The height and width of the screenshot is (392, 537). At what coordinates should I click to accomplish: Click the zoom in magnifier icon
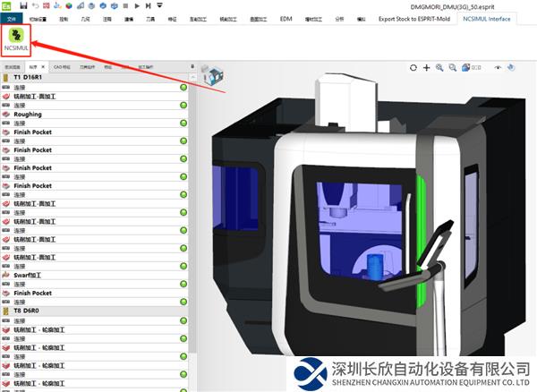(x=439, y=67)
